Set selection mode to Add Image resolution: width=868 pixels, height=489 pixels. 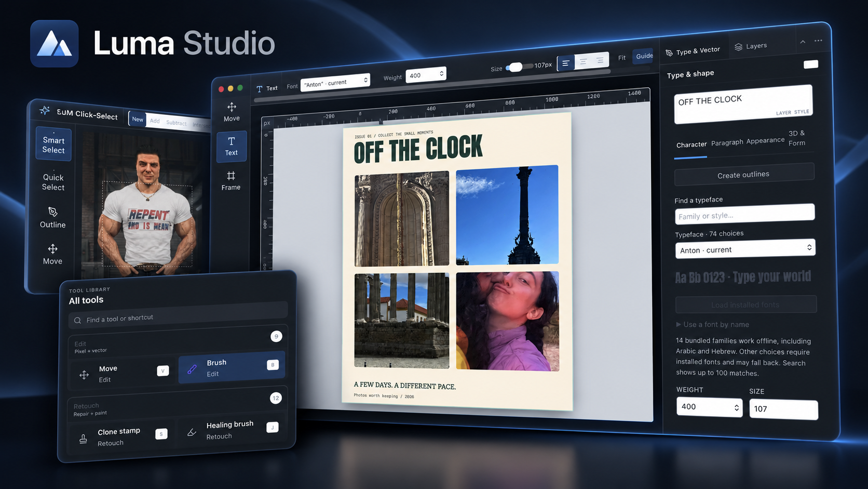pos(155,121)
